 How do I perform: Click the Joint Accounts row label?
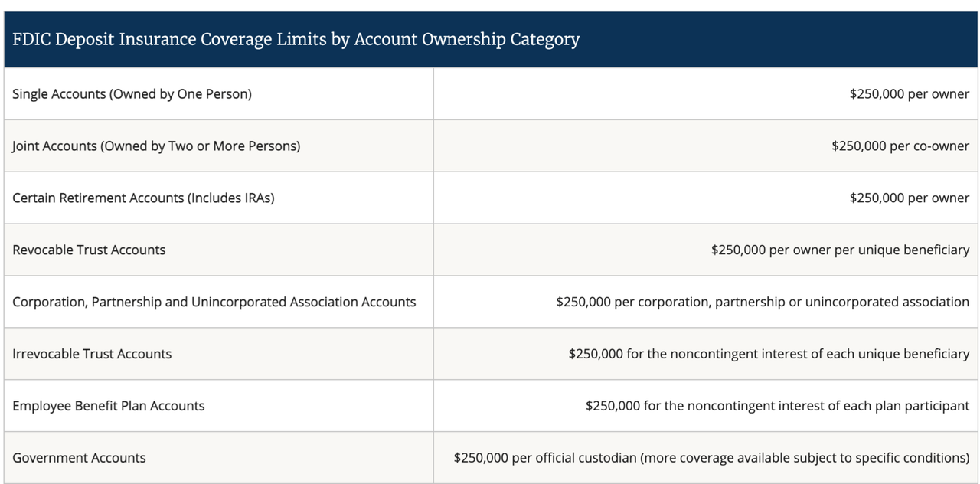point(156,146)
